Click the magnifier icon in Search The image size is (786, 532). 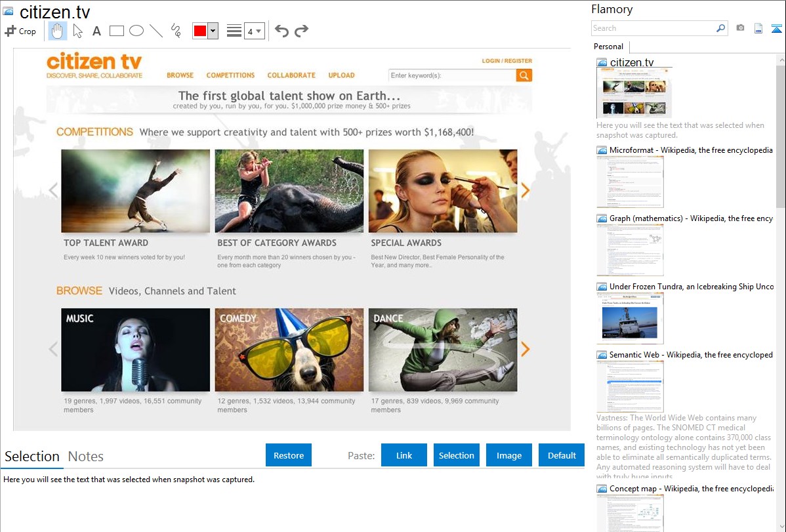(720, 28)
